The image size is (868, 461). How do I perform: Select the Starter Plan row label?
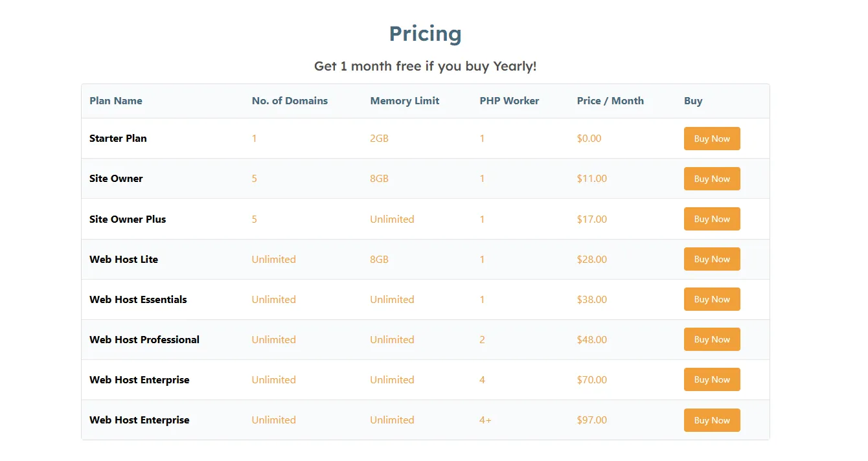[x=118, y=138]
